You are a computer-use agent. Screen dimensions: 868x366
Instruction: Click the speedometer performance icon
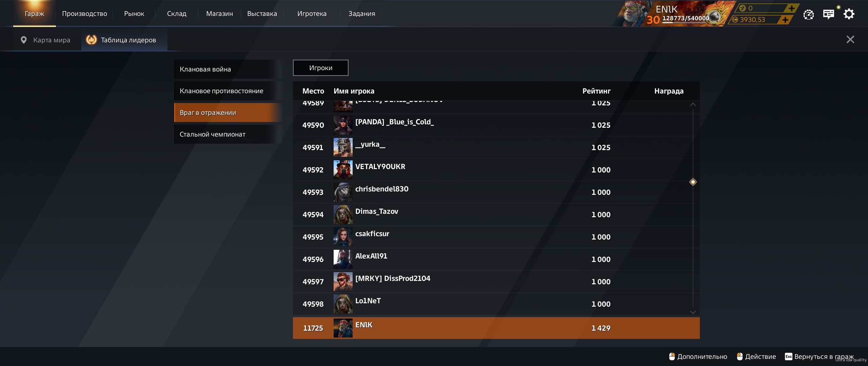click(809, 15)
